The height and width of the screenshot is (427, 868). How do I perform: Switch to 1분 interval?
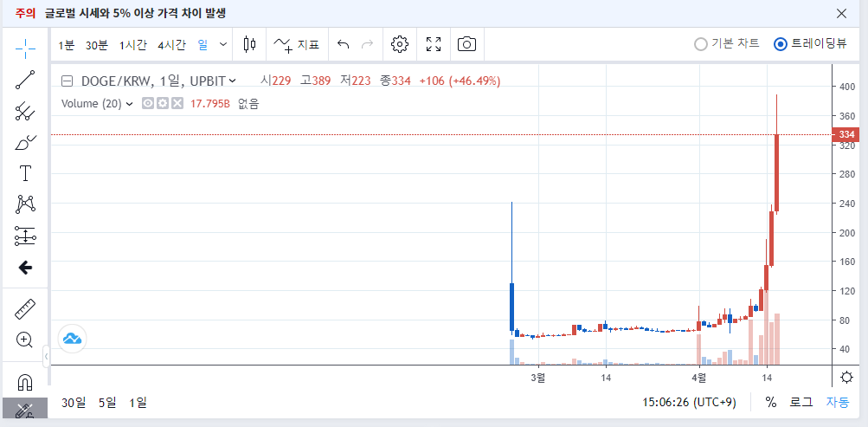pyautogui.click(x=66, y=45)
